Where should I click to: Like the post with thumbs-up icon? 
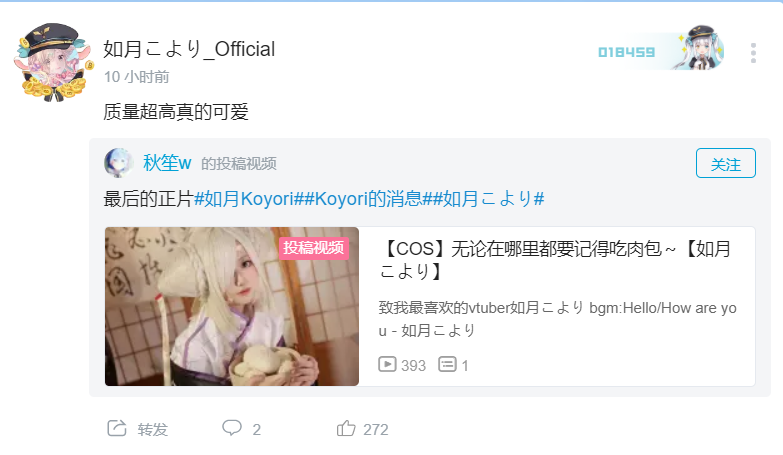346,428
